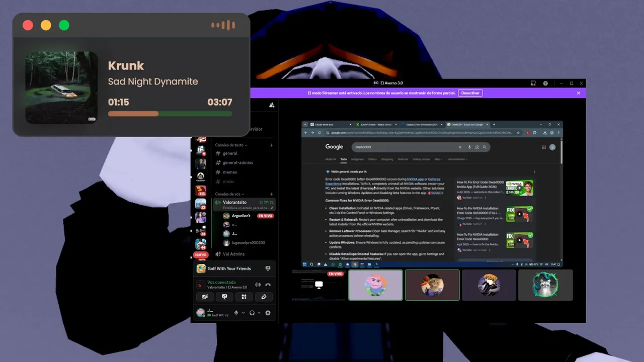This screenshot has width=644, height=362.
Task: Open the Discord help question mark icon
Action: 545,83
